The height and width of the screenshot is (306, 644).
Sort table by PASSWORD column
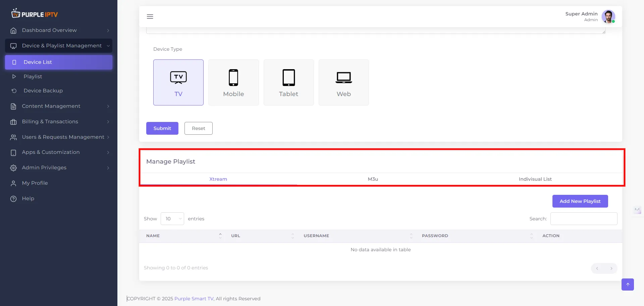pyautogui.click(x=475, y=236)
